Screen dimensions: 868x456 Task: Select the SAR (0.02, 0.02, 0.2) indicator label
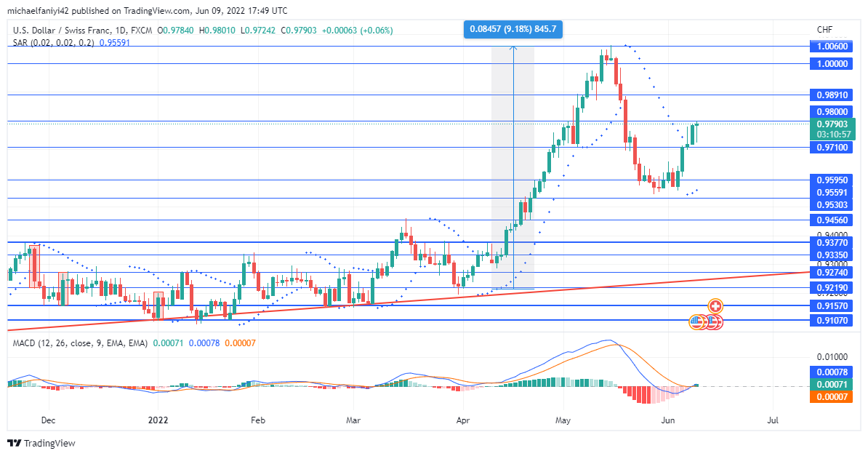[x=54, y=42]
